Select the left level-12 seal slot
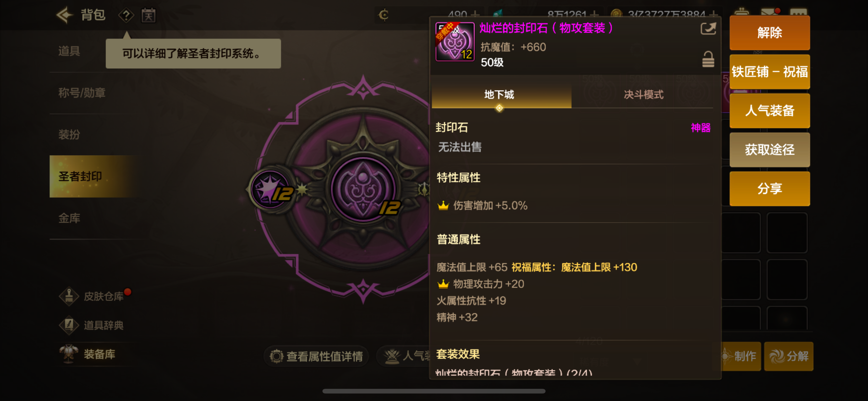The width and height of the screenshot is (868, 401). (271, 190)
